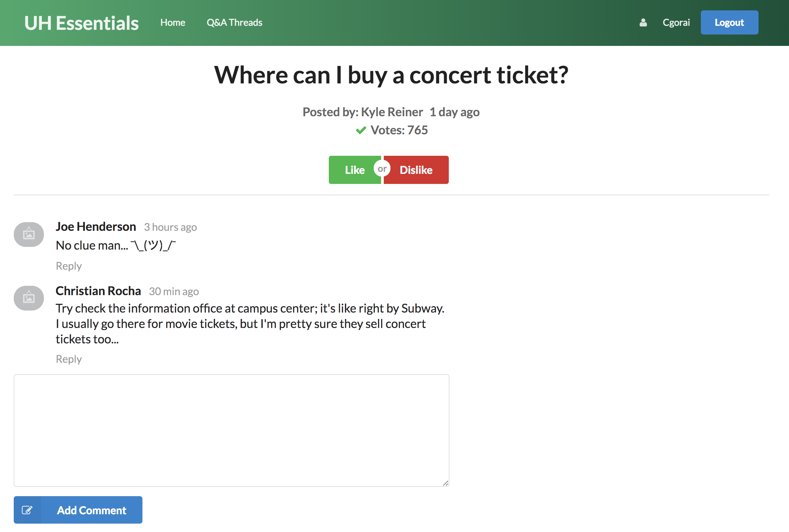789x532 pixels.
Task: Click Christian Rocha's avatar placeholder
Action: pos(29,298)
